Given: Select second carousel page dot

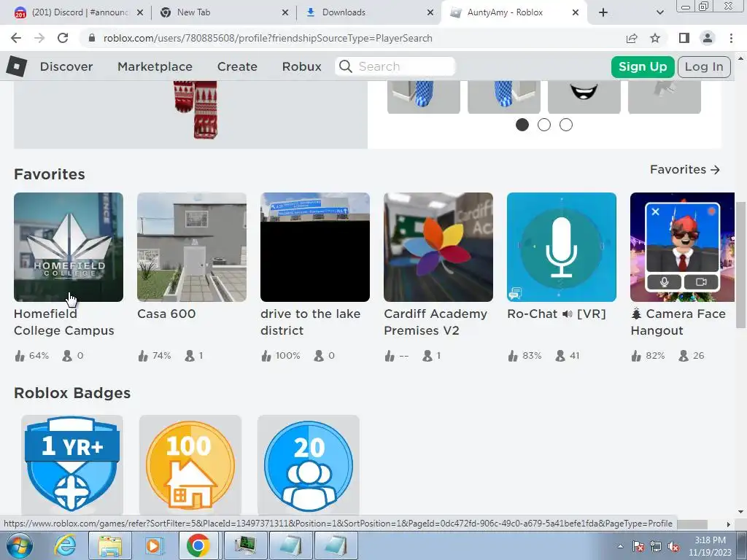Looking at the screenshot, I should click(x=544, y=125).
